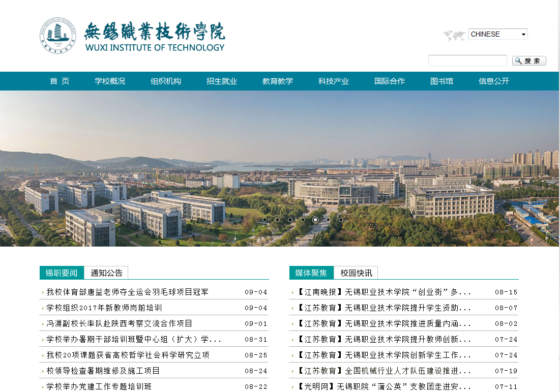
Task: Click inside the search text field
Action: click(467, 61)
